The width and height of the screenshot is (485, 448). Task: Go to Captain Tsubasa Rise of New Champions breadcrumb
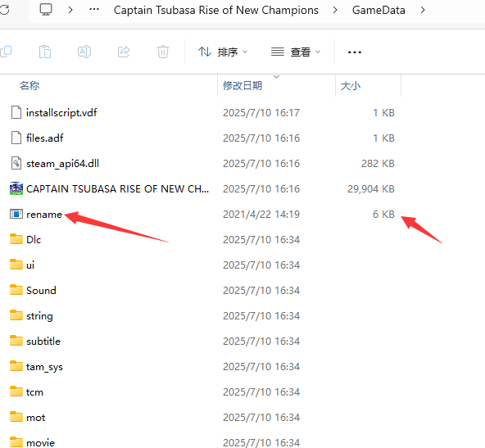point(216,10)
